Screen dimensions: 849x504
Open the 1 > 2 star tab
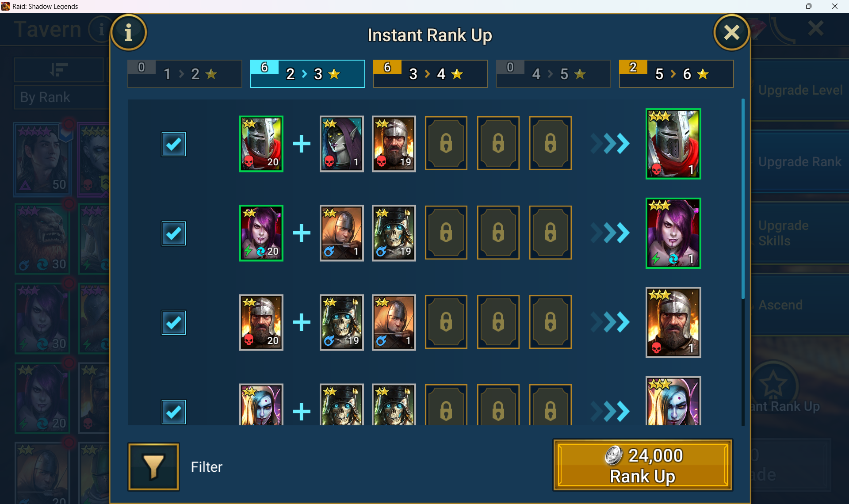click(184, 74)
